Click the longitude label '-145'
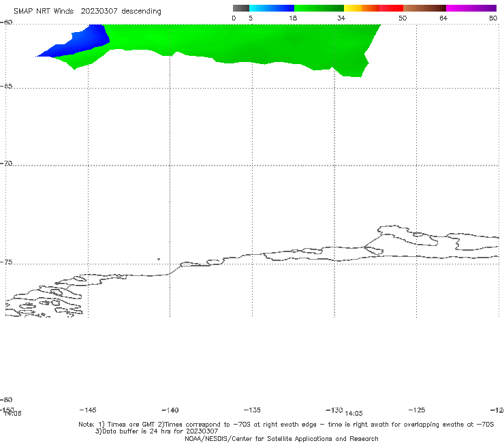Viewport: 504px width, 443px height. click(88, 410)
